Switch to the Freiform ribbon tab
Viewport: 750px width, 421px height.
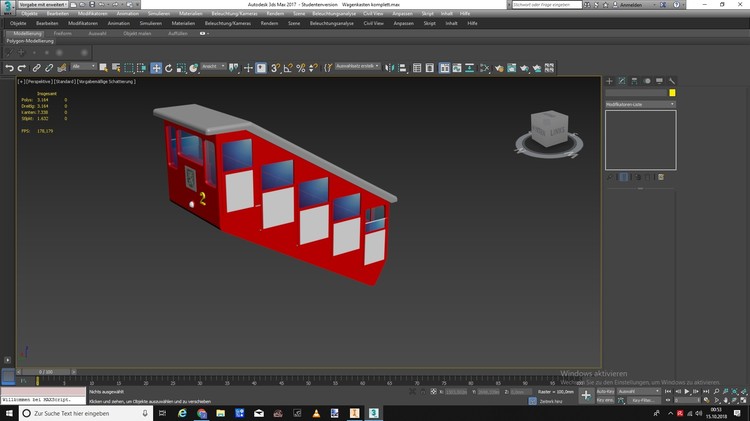pyautogui.click(x=63, y=33)
